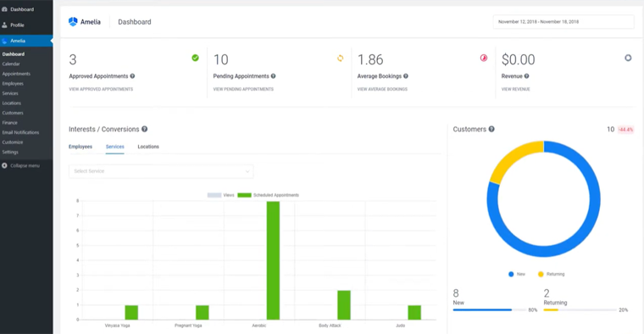
Task: Click the Dashboard page title in the header
Action: [x=135, y=22]
